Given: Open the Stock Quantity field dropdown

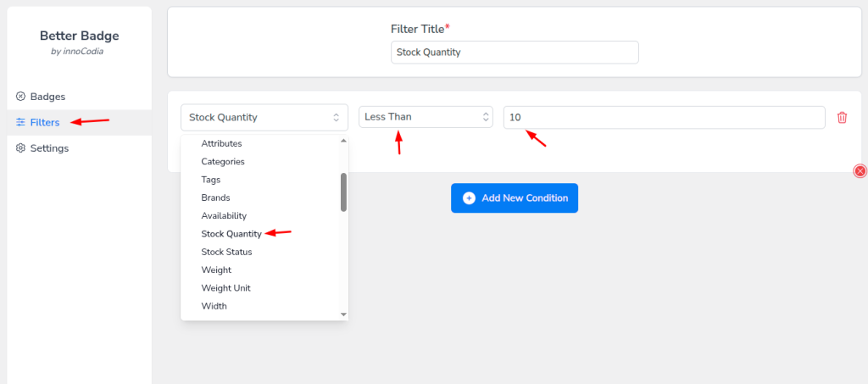Looking at the screenshot, I should 264,118.
